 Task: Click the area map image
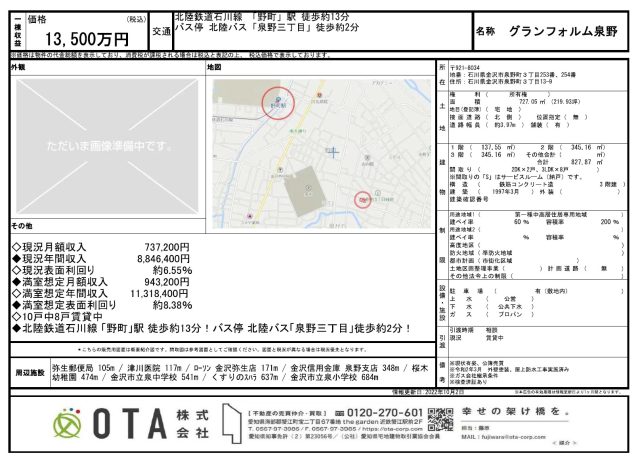(322, 153)
